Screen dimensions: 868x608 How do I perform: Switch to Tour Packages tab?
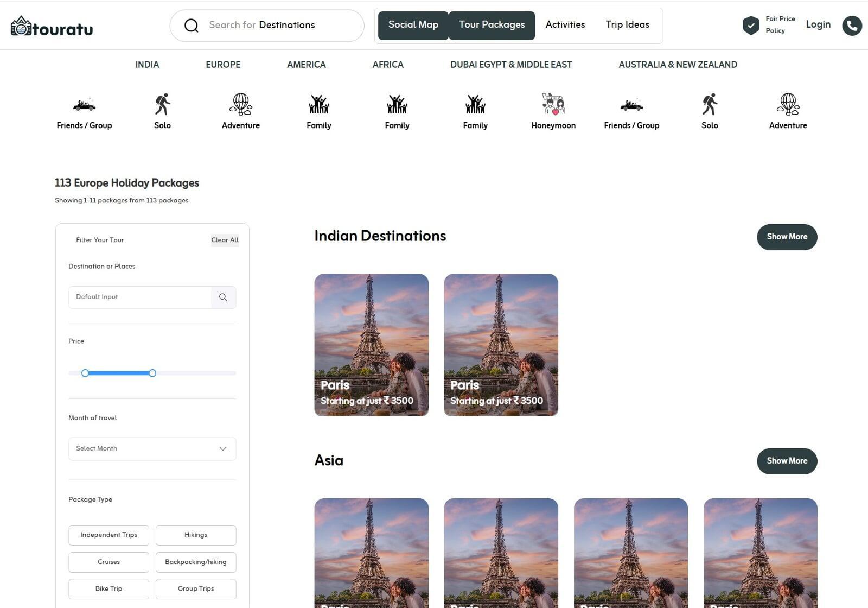click(x=492, y=26)
